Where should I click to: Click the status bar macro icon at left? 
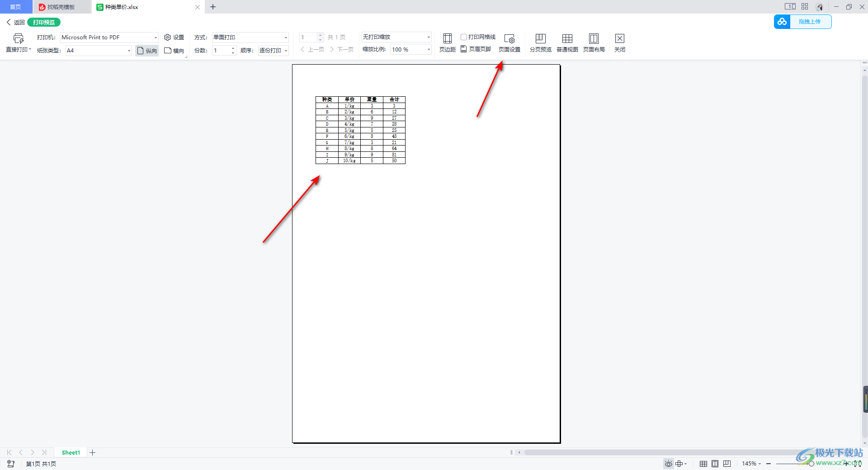click(x=11, y=464)
